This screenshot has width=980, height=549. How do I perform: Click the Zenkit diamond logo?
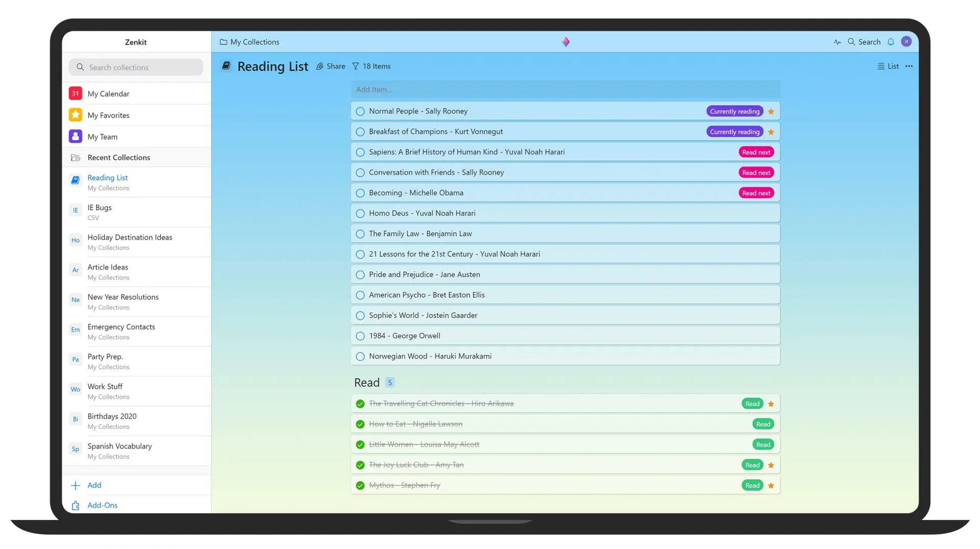(566, 42)
